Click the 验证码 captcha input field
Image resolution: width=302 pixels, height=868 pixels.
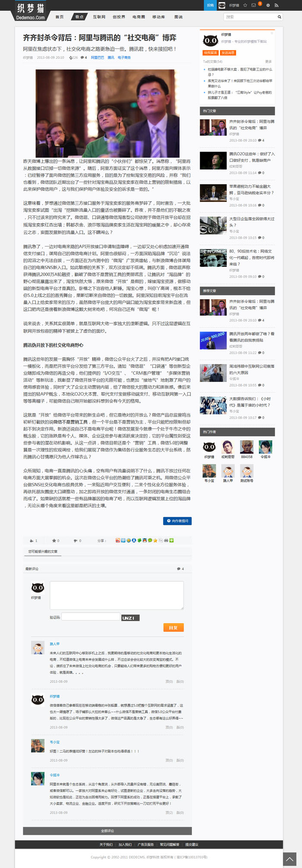[91, 617]
